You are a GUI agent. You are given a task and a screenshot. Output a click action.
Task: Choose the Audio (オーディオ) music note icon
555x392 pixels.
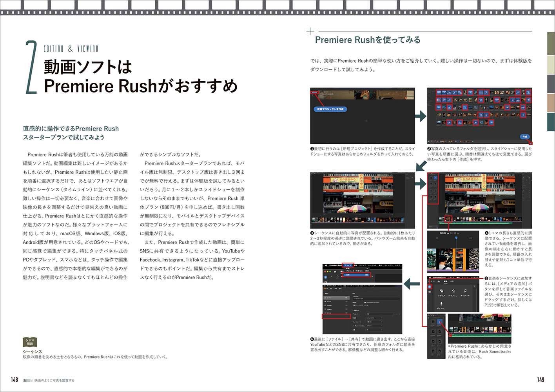(465, 292)
